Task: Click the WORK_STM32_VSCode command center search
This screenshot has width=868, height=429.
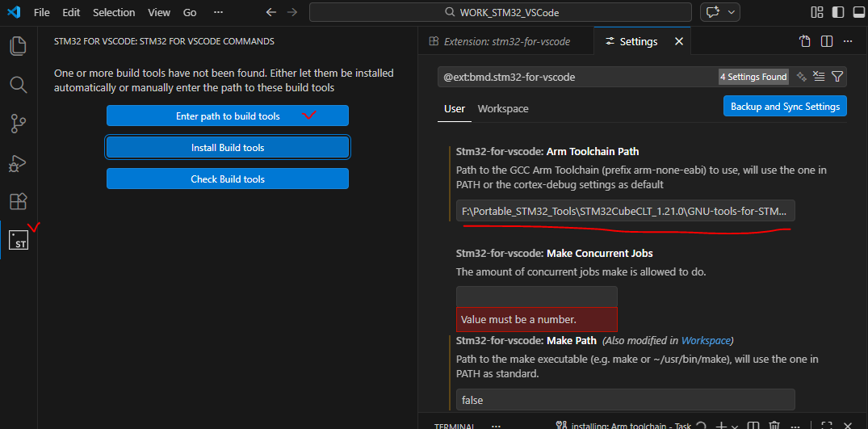Action: click(501, 12)
